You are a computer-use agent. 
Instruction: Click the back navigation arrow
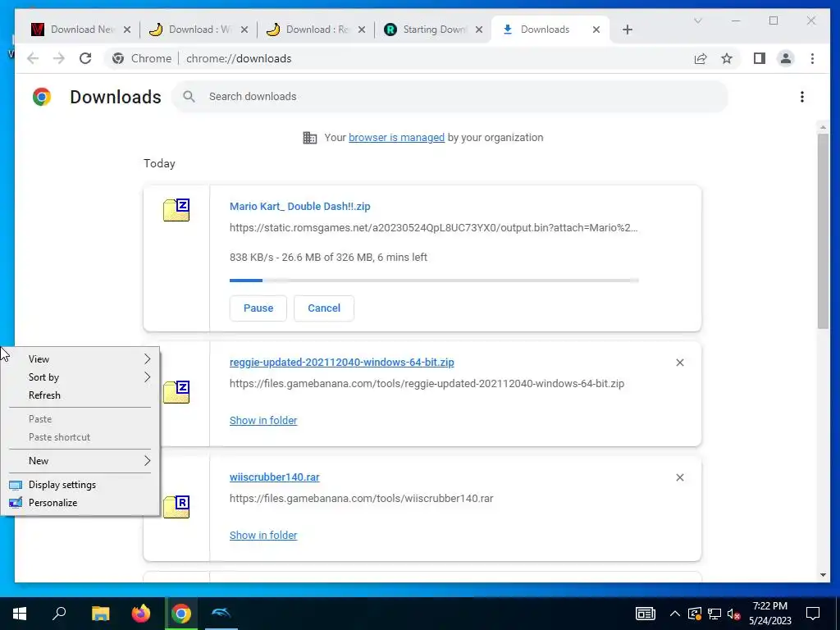point(33,58)
